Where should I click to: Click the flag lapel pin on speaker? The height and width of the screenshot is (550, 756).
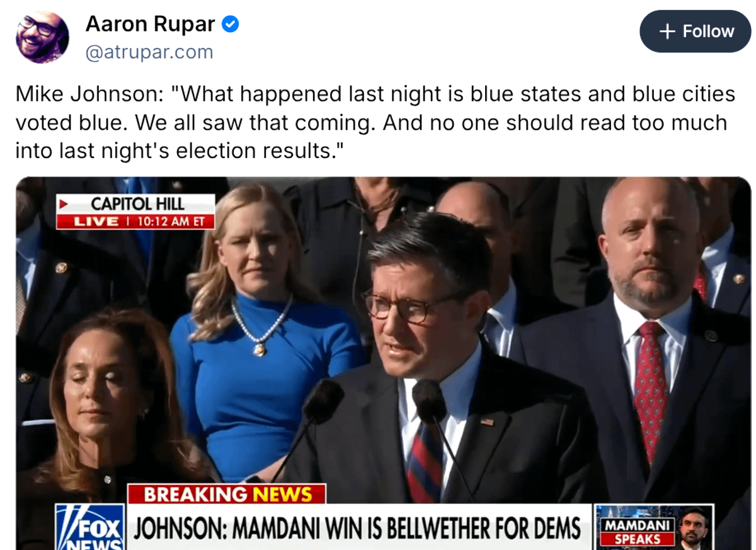click(486, 421)
